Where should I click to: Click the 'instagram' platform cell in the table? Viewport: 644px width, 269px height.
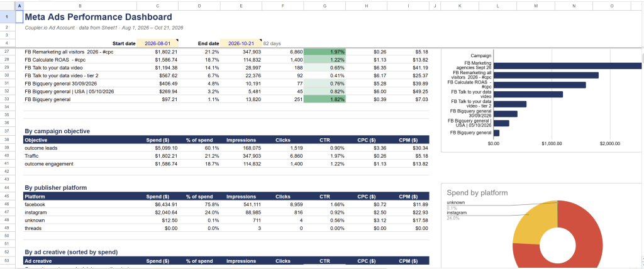point(80,212)
